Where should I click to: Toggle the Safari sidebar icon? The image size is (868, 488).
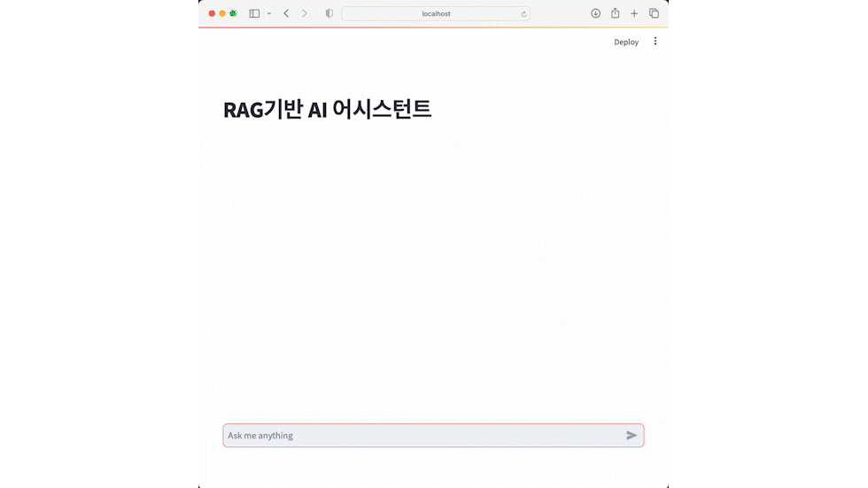[254, 13]
